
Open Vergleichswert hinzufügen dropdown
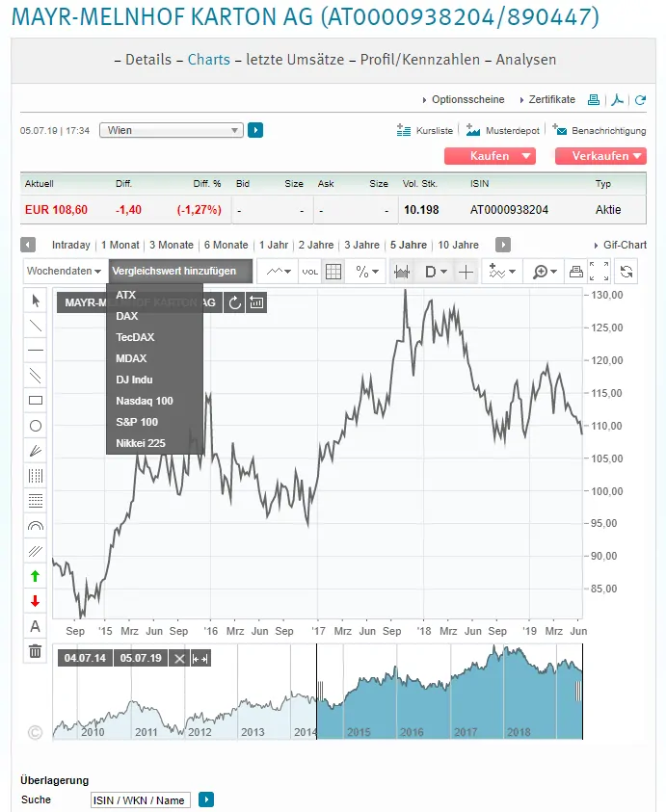click(180, 271)
